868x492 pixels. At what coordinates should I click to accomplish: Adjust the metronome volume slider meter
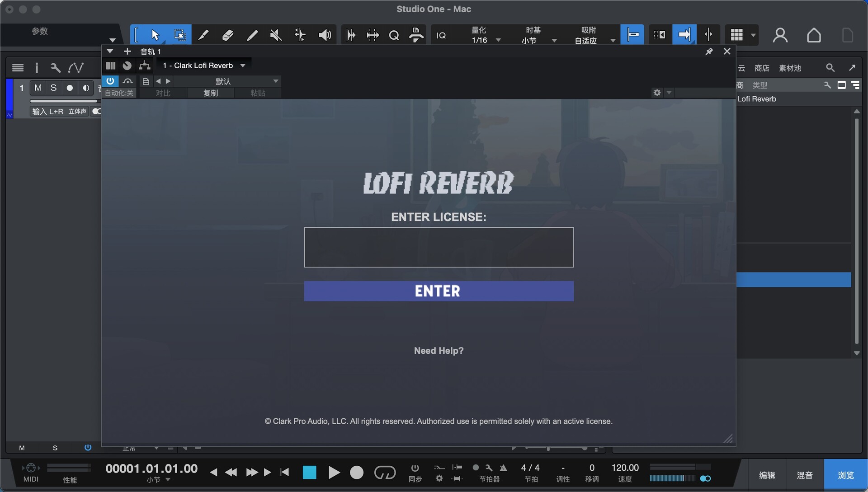tap(672, 478)
